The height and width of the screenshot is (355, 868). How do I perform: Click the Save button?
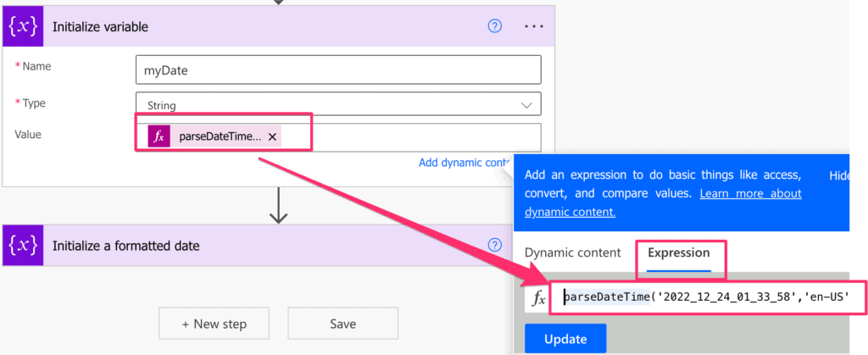point(342,324)
